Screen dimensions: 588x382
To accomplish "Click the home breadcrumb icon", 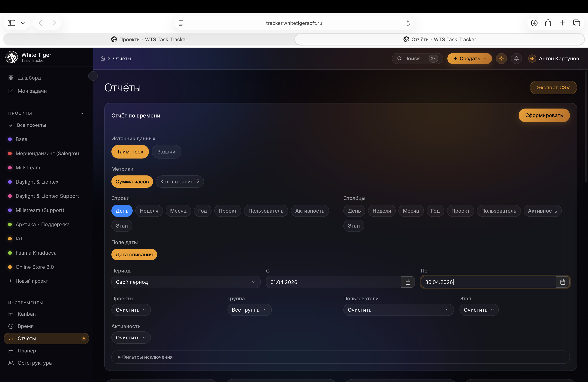I will coord(102,59).
